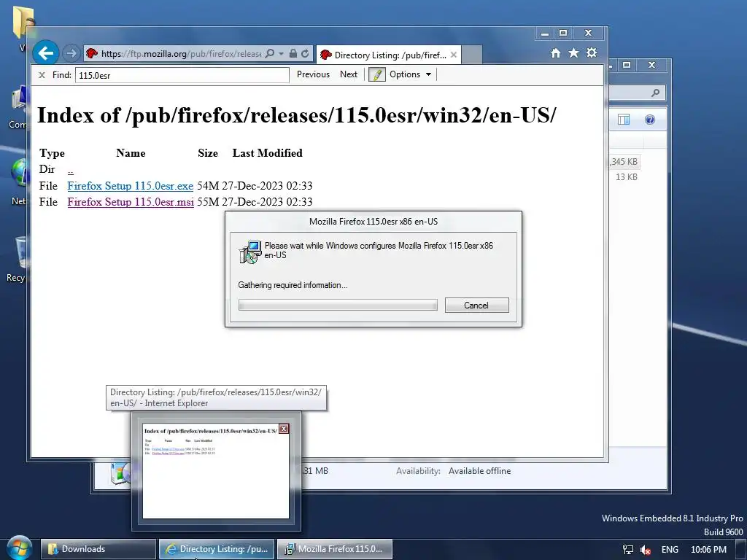Click the Find text field containing 115.0esr
The image size is (747, 560).
click(182, 75)
